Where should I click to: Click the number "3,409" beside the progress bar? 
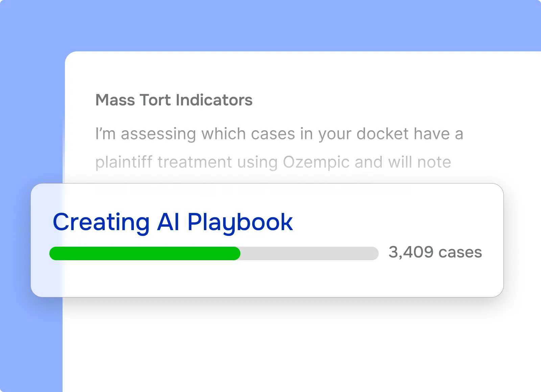(x=411, y=252)
